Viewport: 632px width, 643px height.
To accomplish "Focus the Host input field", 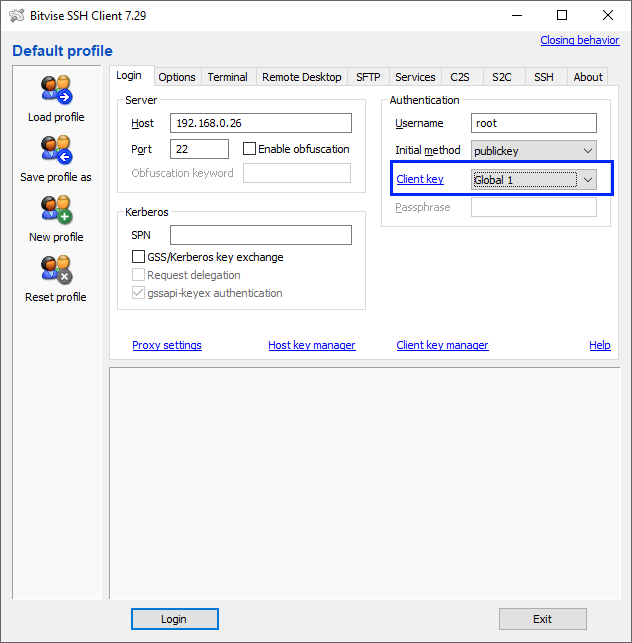I will click(261, 123).
